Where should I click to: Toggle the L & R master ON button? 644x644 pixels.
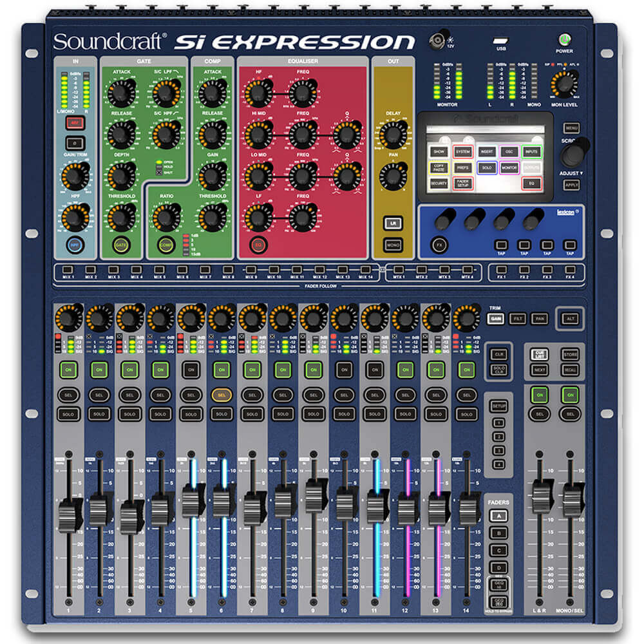540,395
